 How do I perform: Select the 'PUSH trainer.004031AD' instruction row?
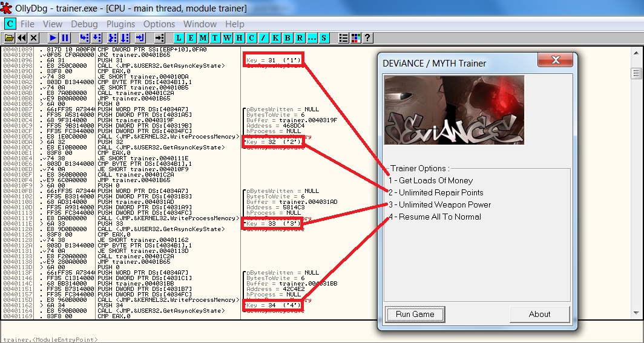click(x=122, y=202)
